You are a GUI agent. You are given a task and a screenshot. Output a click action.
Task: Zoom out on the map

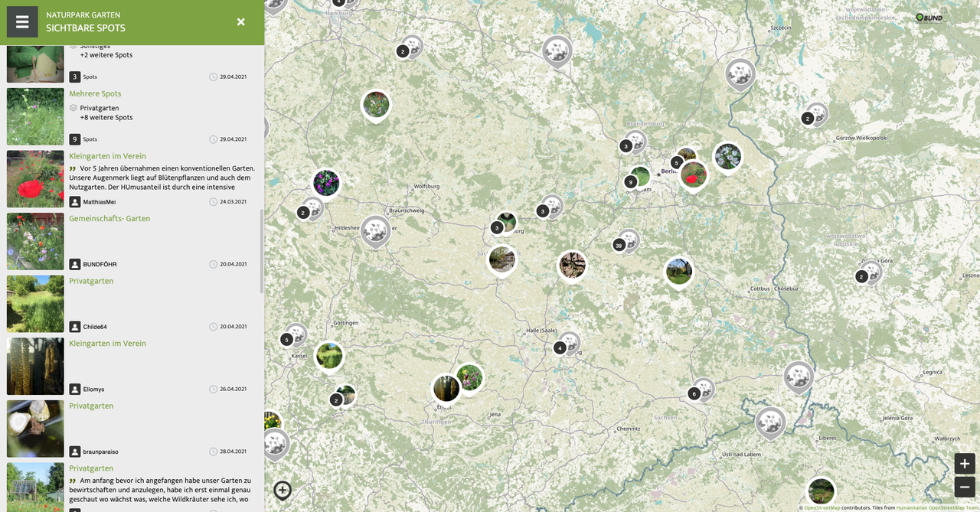(x=964, y=487)
